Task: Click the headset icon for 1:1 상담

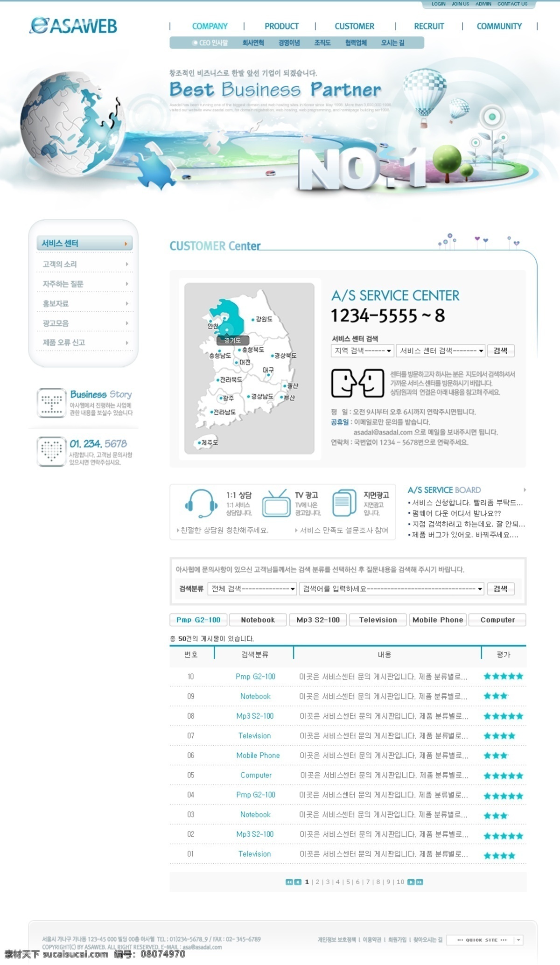Action: (x=201, y=503)
